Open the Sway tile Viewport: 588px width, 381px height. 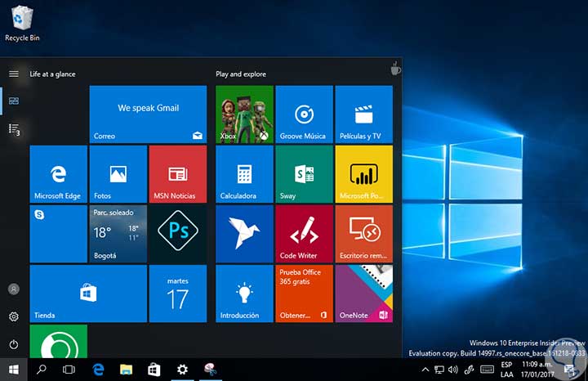[x=304, y=174]
